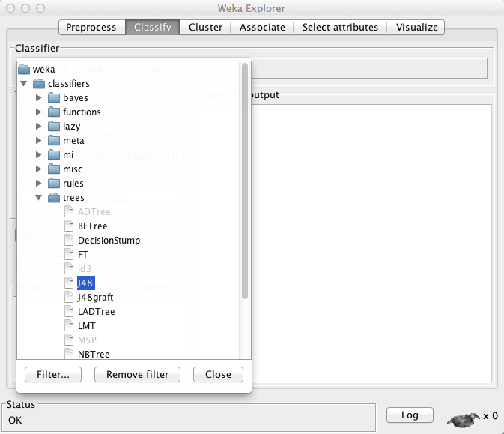Click the BFTree document icon

click(x=69, y=226)
